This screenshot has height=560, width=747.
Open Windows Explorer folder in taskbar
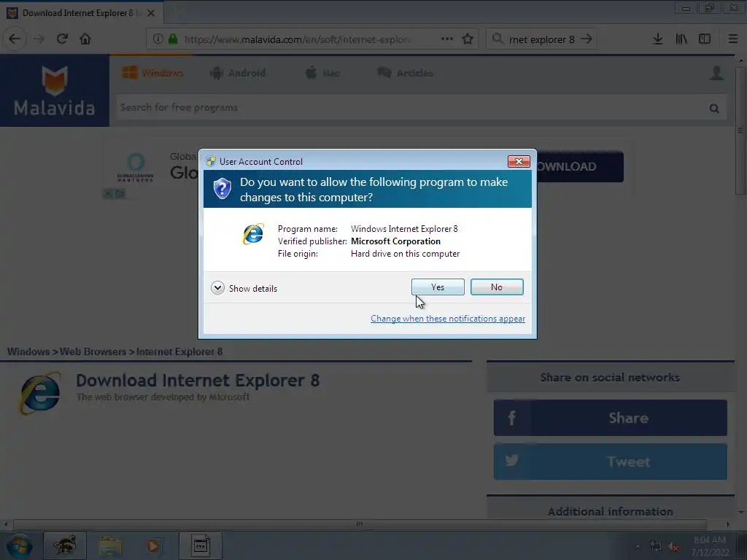coord(111,545)
